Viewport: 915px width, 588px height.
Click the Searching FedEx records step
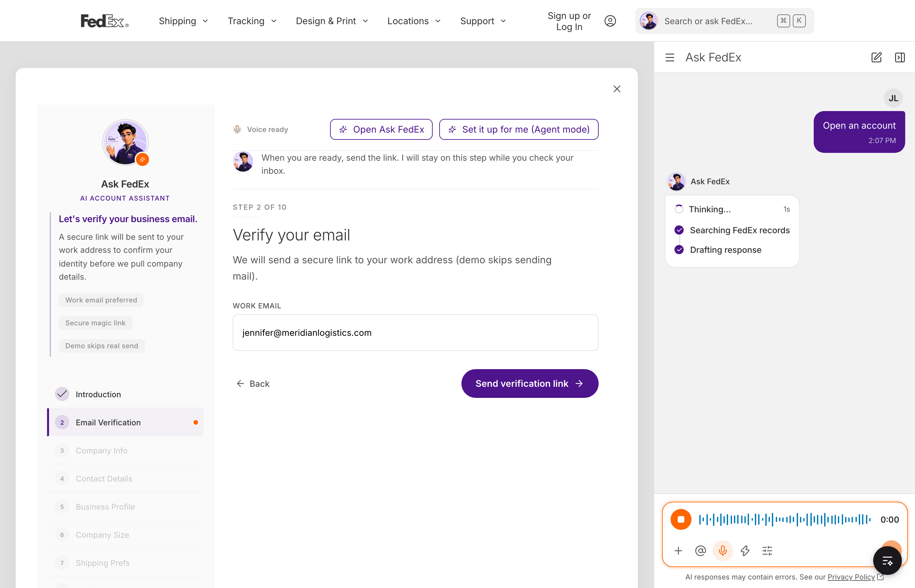[732, 230]
